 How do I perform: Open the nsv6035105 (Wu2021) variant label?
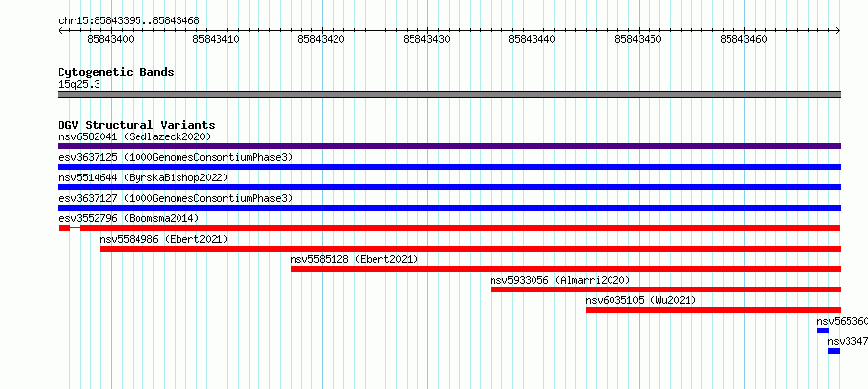tap(641, 300)
